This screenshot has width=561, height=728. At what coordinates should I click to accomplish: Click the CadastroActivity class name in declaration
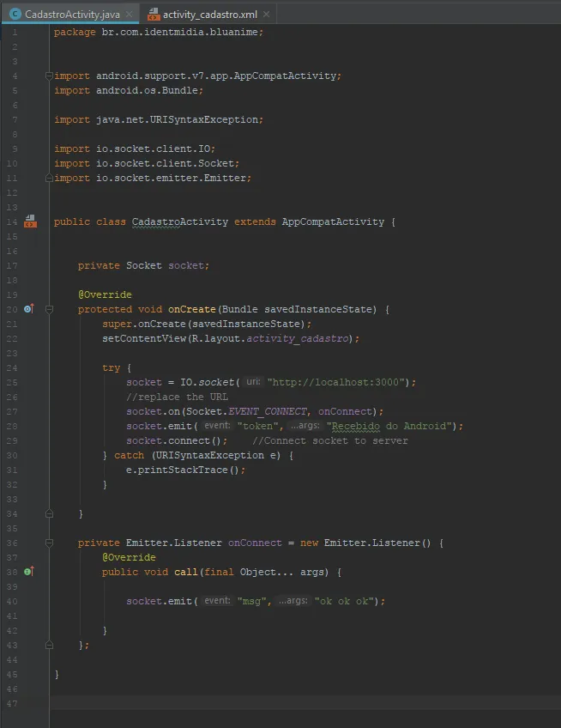180,222
